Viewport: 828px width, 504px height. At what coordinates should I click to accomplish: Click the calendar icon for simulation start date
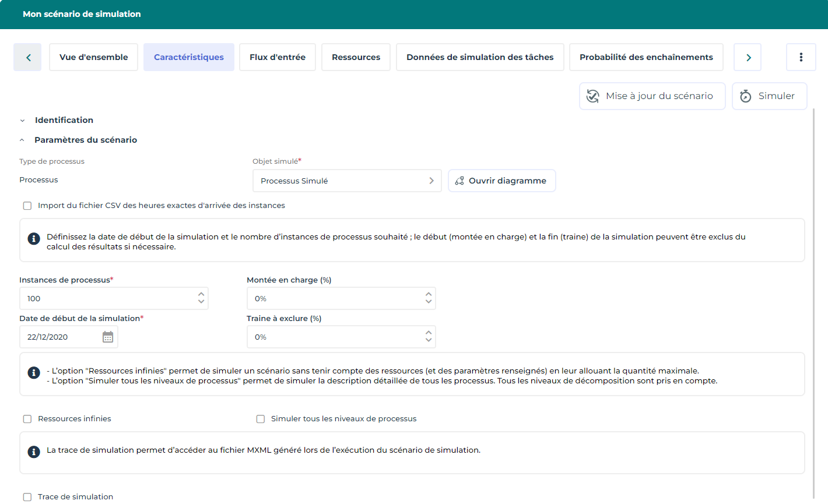[x=108, y=337]
